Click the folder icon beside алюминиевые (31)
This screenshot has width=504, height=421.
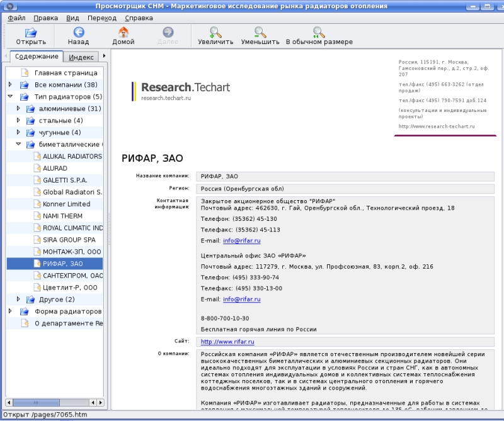pos(30,108)
